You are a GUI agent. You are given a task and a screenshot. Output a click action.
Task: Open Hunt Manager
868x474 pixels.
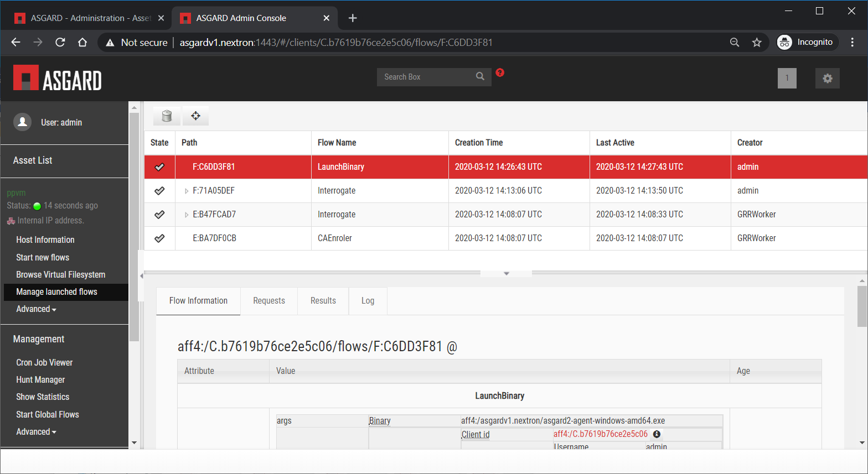click(x=40, y=379)
